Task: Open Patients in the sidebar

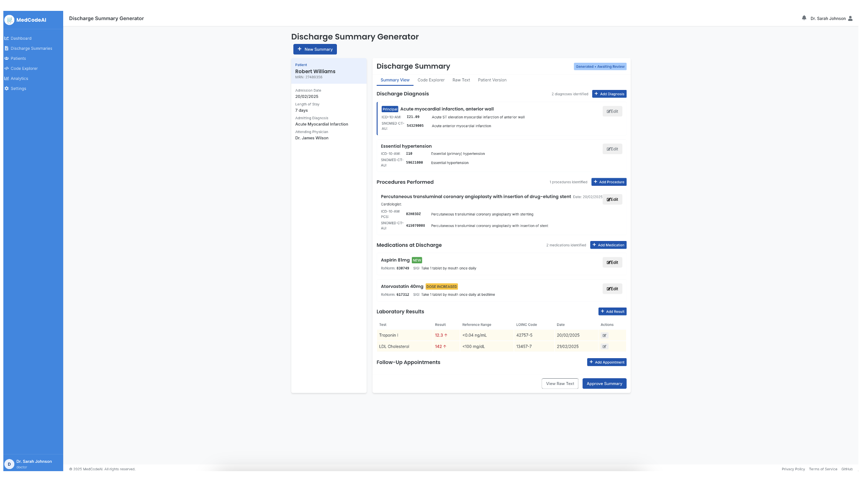Action: click(18, 58)
